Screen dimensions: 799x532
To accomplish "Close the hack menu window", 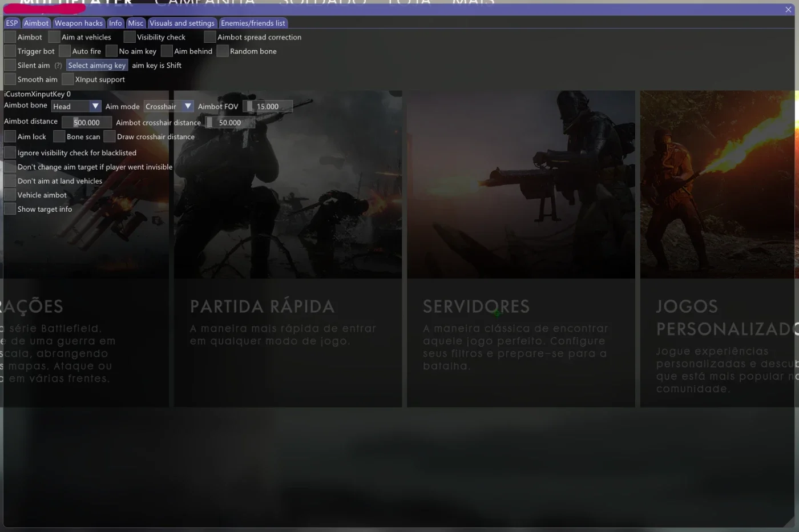I will click(x=788, y=10).
